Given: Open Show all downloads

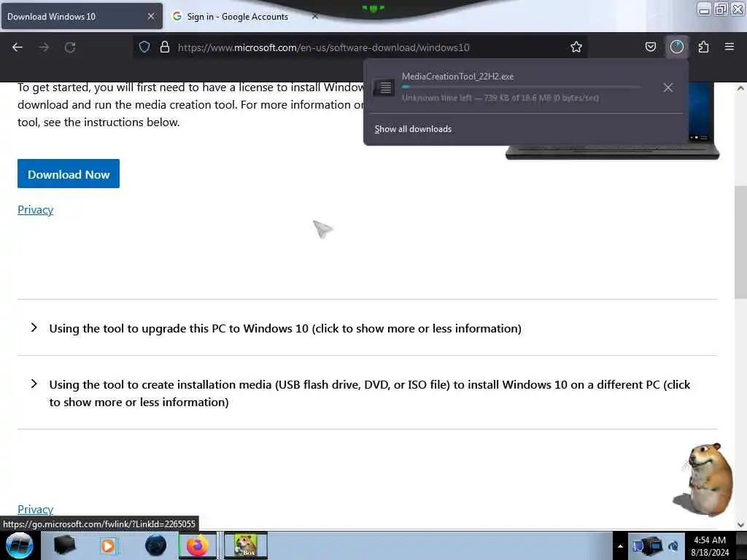Looking at the screenshot, I should tap(413, 129).
